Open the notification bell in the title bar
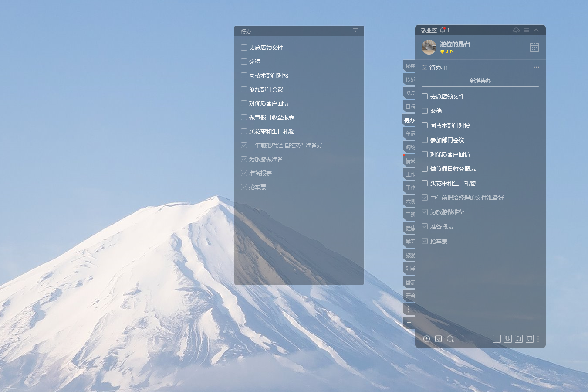The height and width of the screenshot is (392, 588). pos(443,30)
